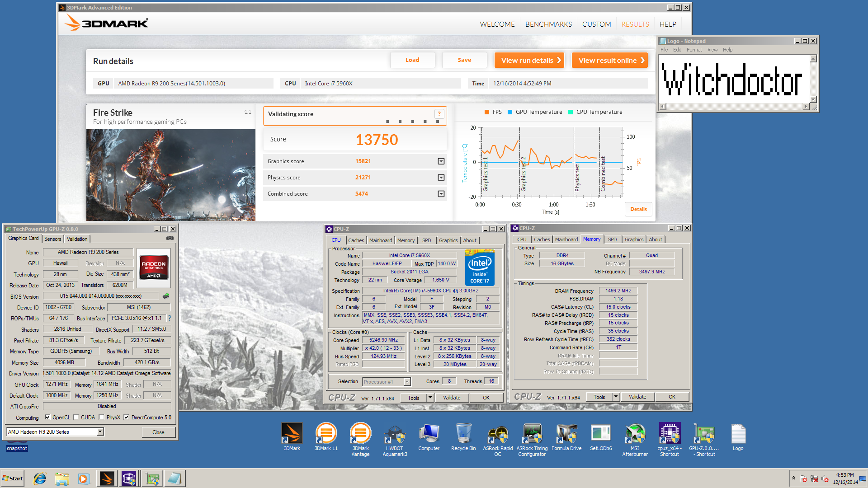868x488 pixels.
Task: Click the Validating score help question mark
Action: (x=439, y=114)
